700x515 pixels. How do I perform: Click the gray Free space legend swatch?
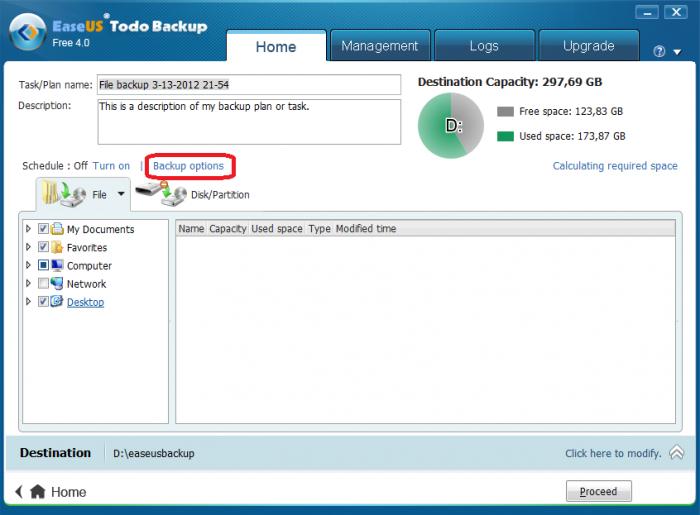(505, 112)
